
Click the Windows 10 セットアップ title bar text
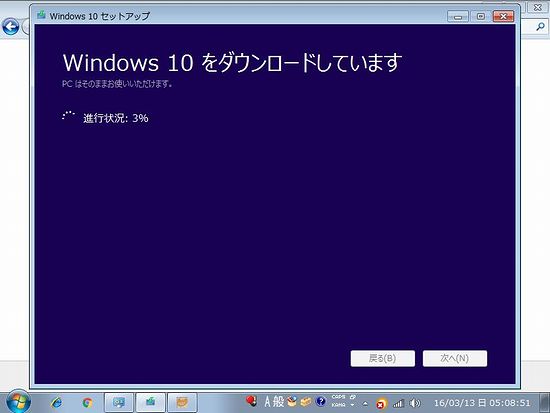(x=100, y=16)
